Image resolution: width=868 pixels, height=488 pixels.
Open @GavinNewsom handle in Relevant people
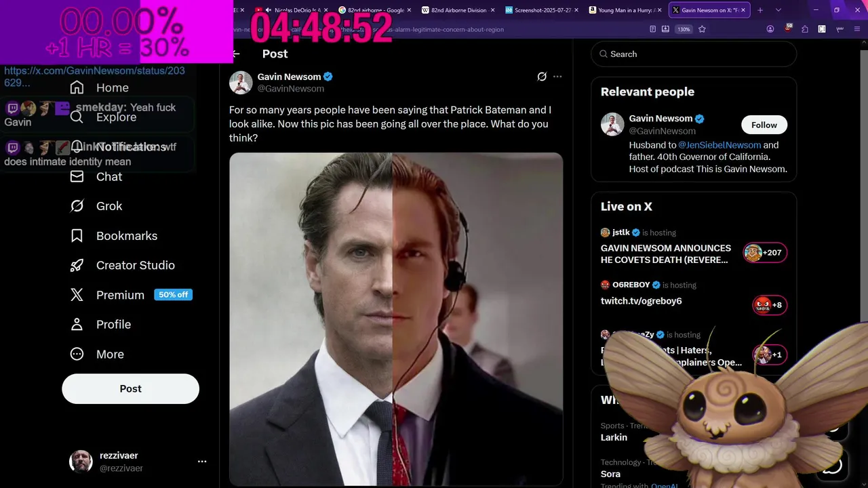click(663, 131)
